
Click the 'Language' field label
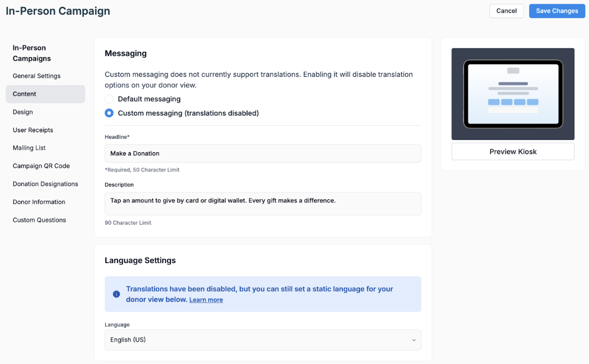tap(117, 325)
